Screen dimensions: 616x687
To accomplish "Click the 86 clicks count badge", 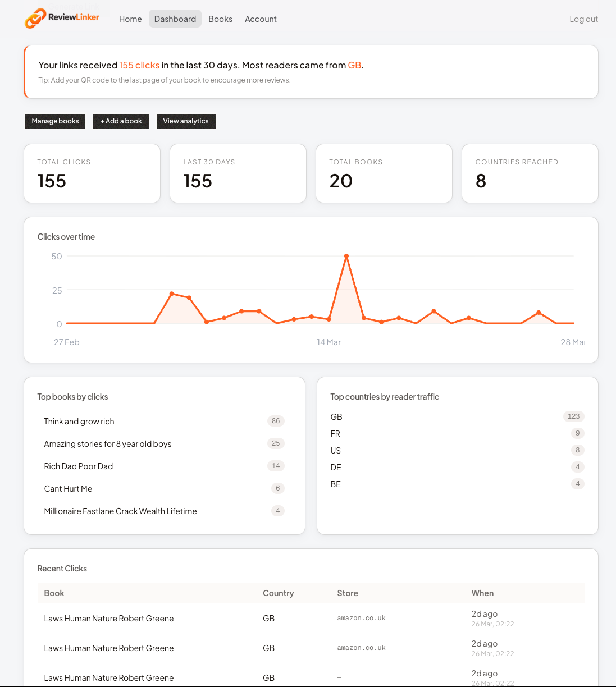I will coord(276,421).
